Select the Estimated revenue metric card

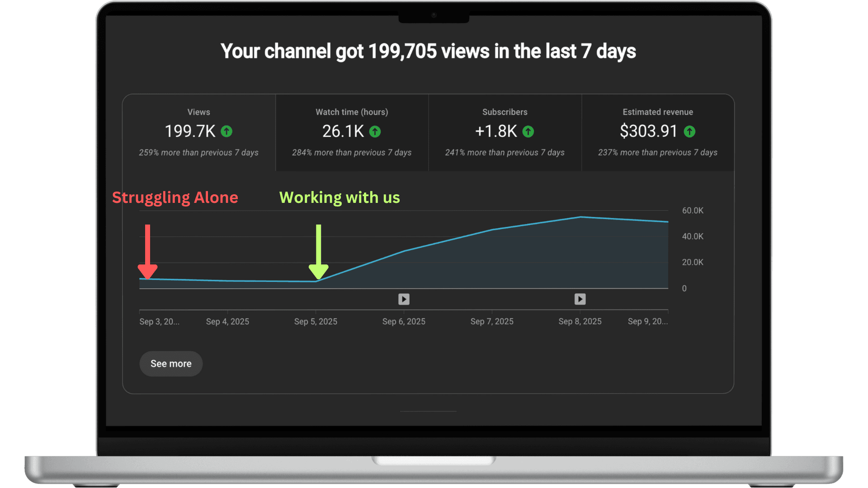[657, 132]
